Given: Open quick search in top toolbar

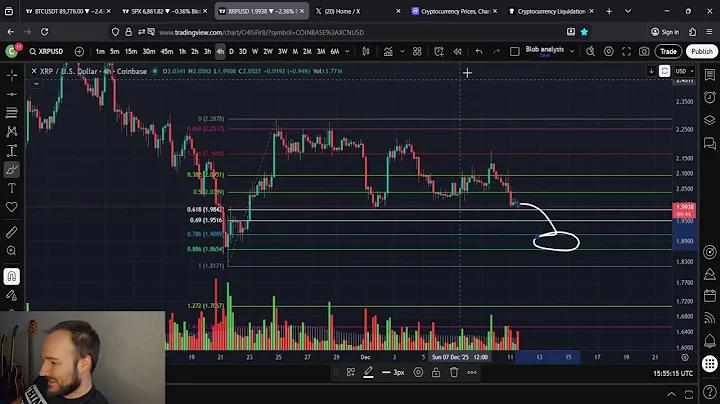Looking at the screenshot, I should coord(591,51).
